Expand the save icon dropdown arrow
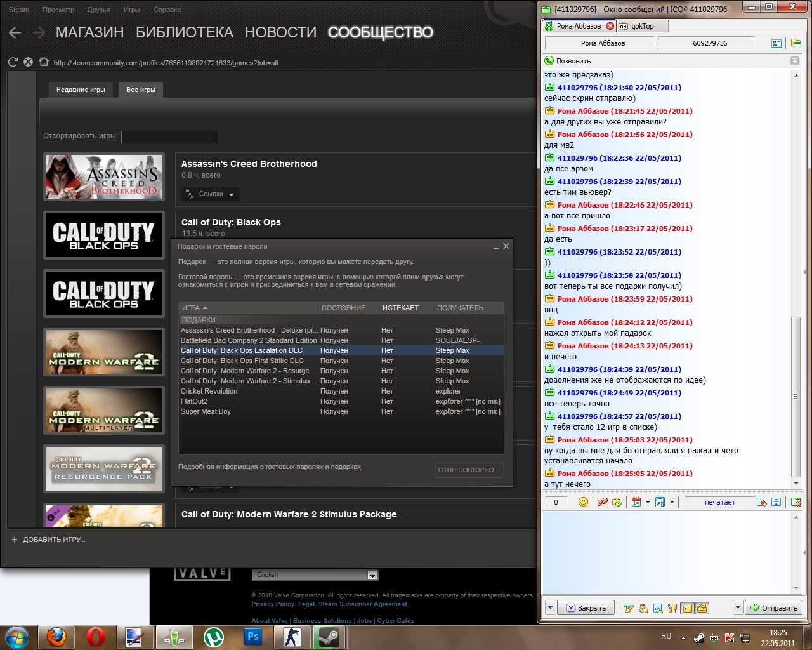 coord(672,502)
